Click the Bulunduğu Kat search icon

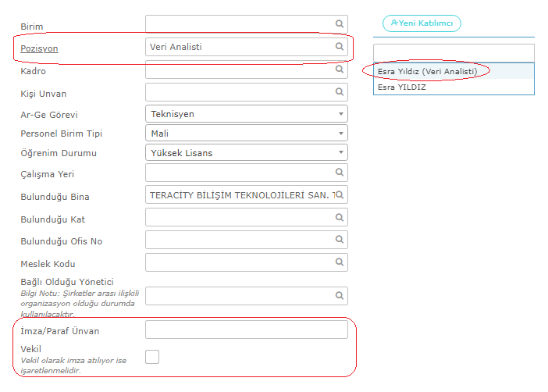(x=340, y=218)
